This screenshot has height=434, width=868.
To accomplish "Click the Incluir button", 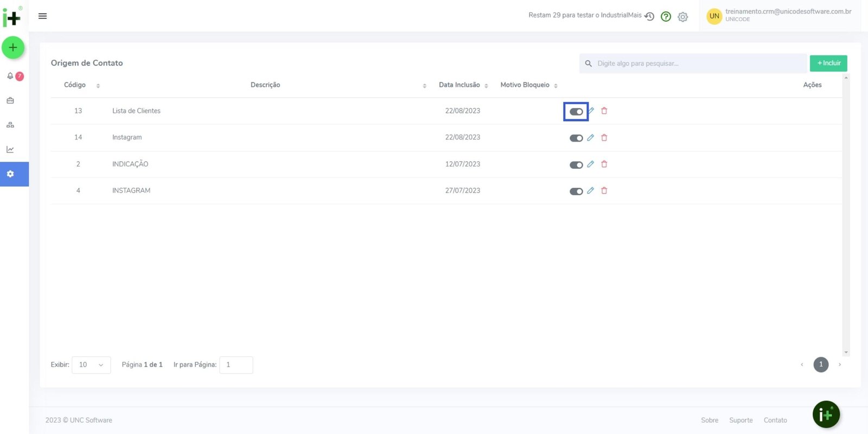I will click(x=828, y=63).
